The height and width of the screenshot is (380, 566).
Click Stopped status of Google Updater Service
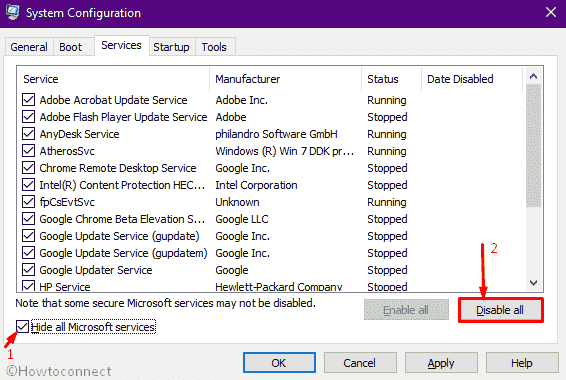coord(387,270)
